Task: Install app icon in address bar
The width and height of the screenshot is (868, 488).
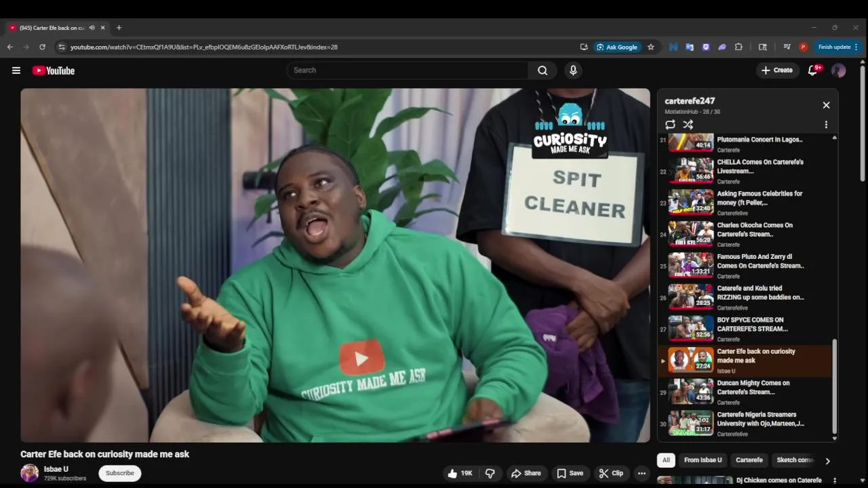Action: tap(584, 47)
